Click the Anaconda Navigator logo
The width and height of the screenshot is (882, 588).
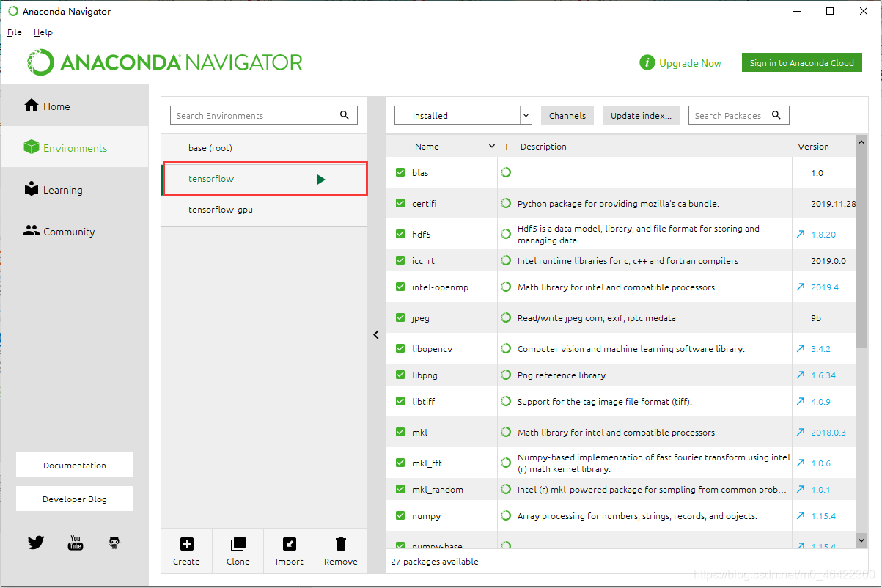coord(164,62)
